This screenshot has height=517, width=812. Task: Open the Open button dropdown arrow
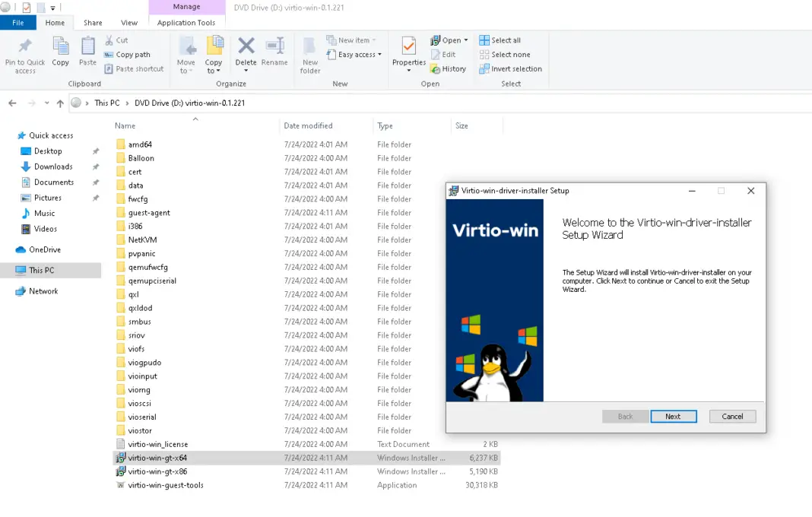pos(465,40)
